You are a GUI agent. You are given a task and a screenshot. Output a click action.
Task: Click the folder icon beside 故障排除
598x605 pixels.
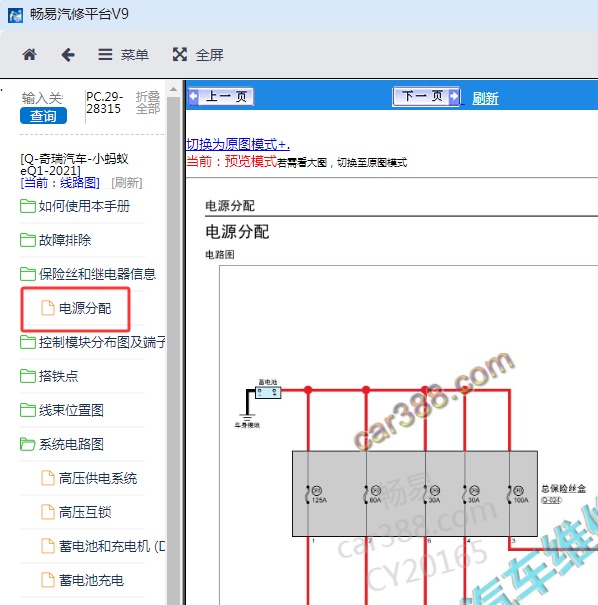(x=28, y=240)
